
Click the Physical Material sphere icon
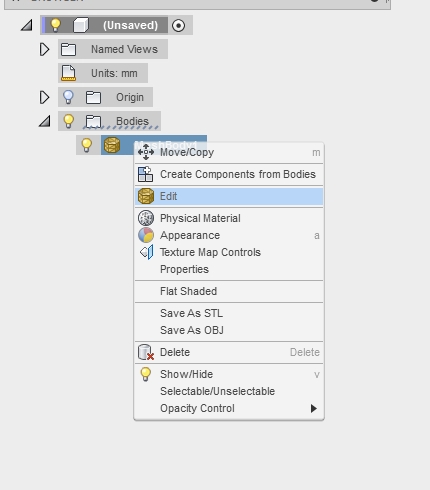[146, 218]
